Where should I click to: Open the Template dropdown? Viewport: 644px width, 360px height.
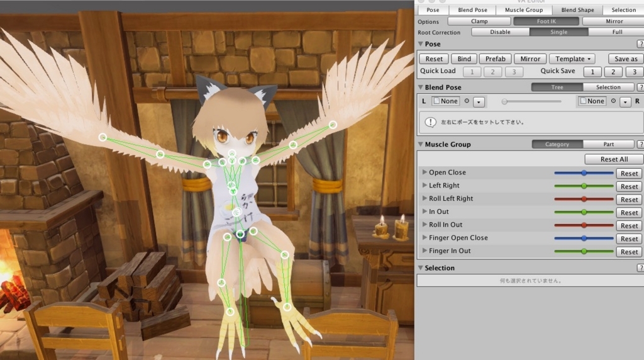(572, 59)
